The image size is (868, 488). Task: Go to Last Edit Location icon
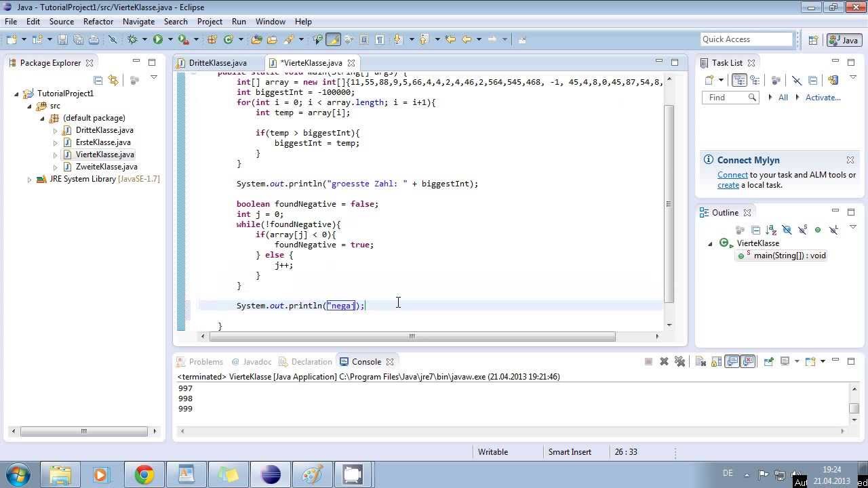450,39
